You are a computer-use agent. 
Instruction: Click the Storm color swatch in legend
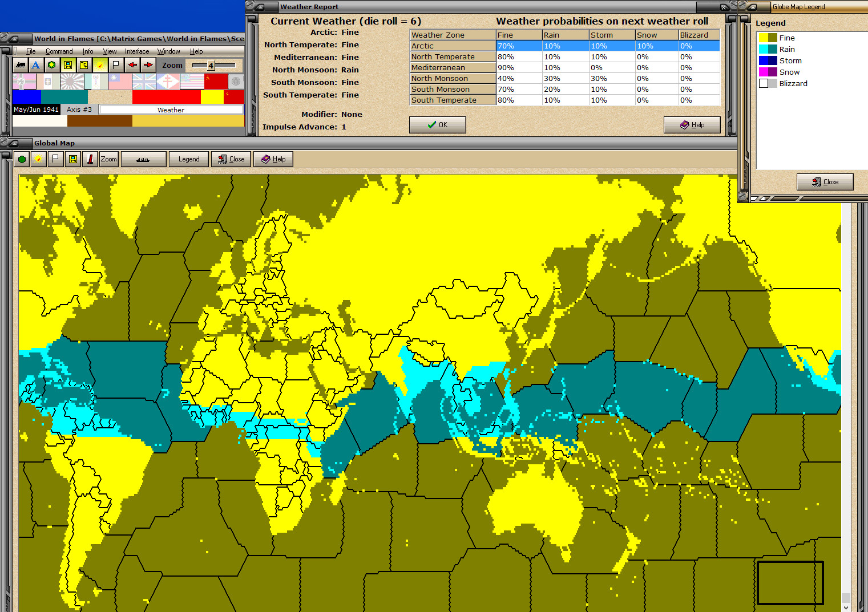768,60
